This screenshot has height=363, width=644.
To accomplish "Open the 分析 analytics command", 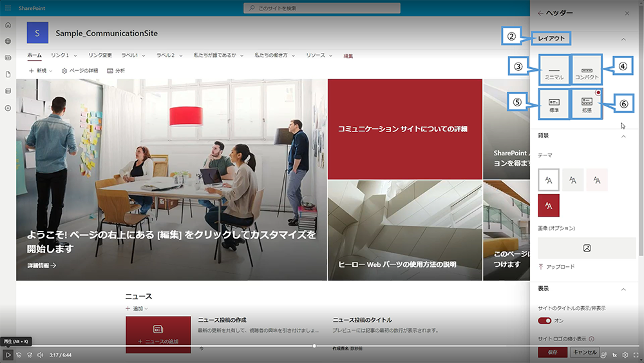I will (116, 71).
